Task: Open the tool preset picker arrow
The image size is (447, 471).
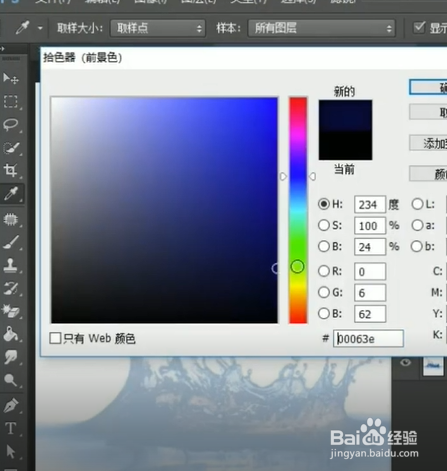Action: point(40,28)
